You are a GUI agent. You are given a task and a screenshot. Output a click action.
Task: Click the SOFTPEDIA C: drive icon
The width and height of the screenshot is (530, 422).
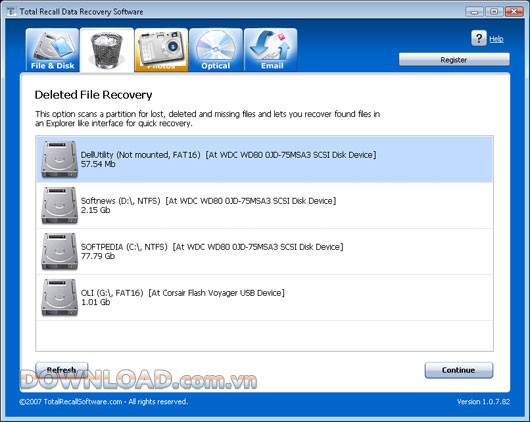(x=59, y=251)
